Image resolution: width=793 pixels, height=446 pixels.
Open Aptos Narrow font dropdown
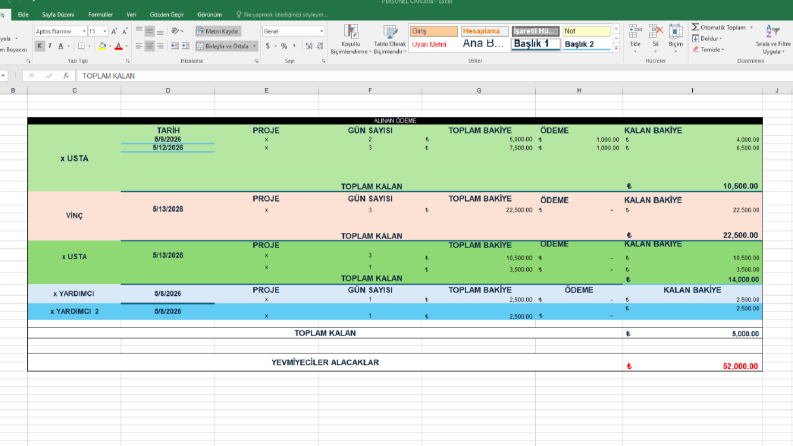pos(83,31)
